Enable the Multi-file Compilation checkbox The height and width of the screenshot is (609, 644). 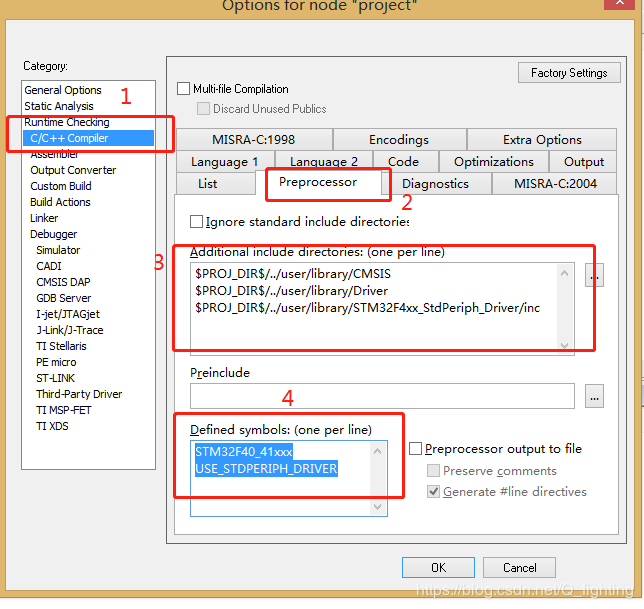pos(183,89)
